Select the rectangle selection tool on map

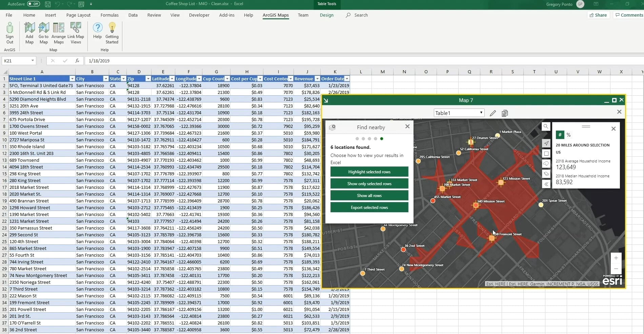coord(546,154)
